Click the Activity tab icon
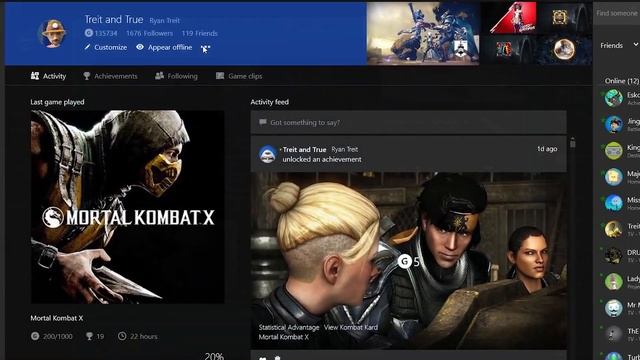This screenshot has height=360, width=640. [x=35, y=76]
